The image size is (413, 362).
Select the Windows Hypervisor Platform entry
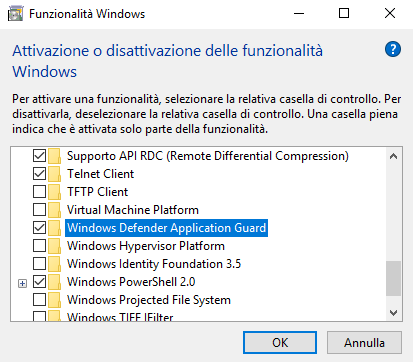coord(146,246)
